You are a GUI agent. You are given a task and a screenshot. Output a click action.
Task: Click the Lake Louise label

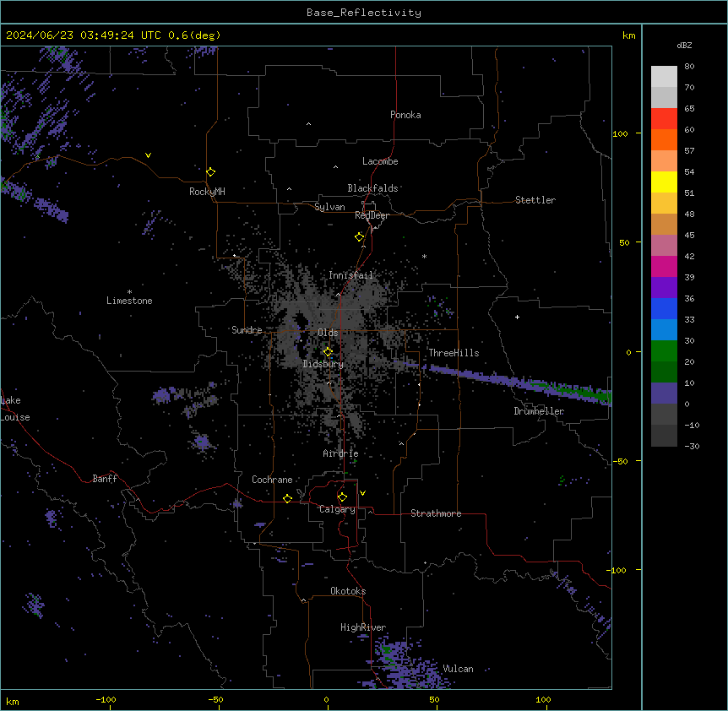(15, 409)
